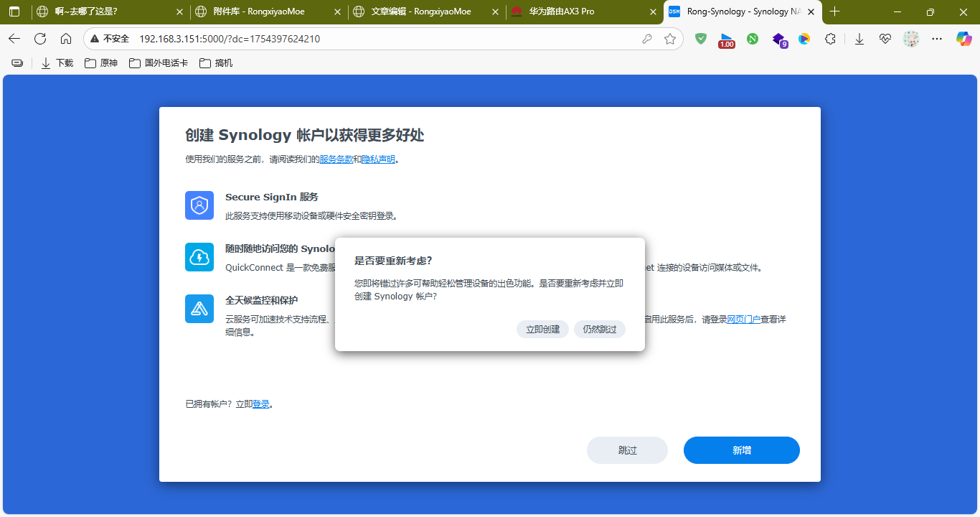The image size is (980, 517).
Task: Close the 文章编辑 - RongxiyaoMoe tab
Action: pos(495,11)
